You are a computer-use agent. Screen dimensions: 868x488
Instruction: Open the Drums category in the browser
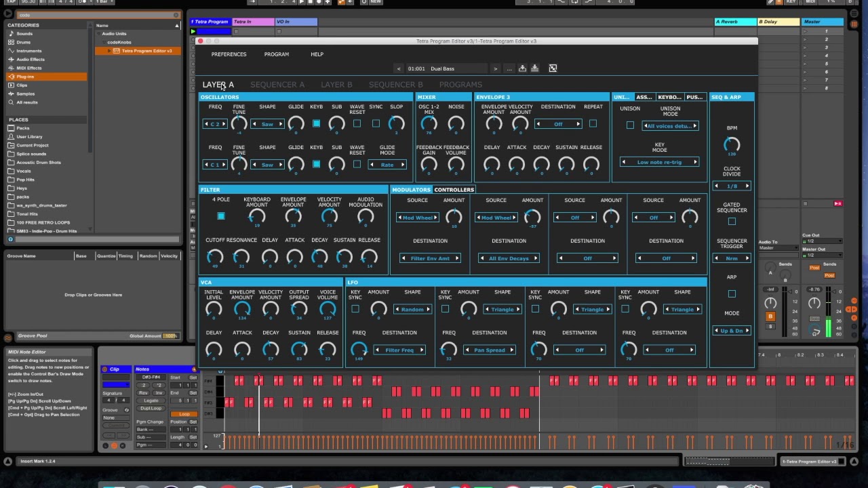coord(23,42)
